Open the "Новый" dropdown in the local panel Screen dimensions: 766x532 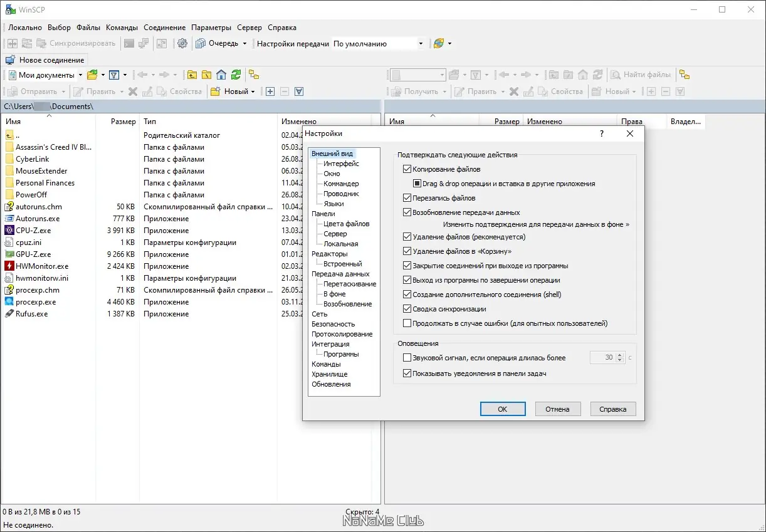tap(253, 91)
